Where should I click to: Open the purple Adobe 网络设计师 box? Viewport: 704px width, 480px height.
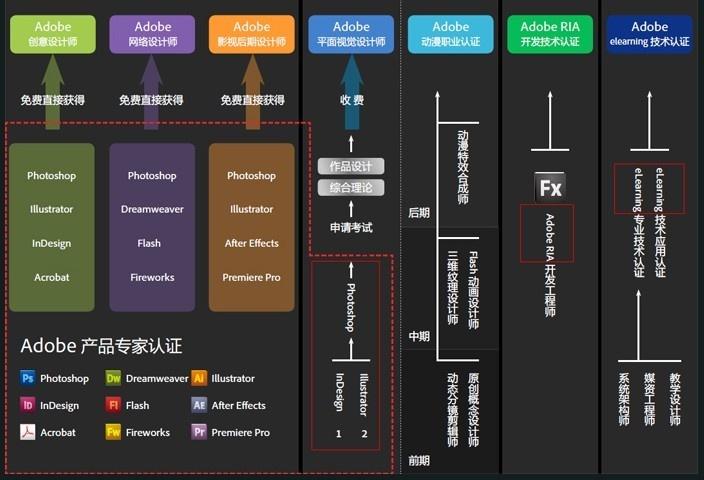pos(152,34)
